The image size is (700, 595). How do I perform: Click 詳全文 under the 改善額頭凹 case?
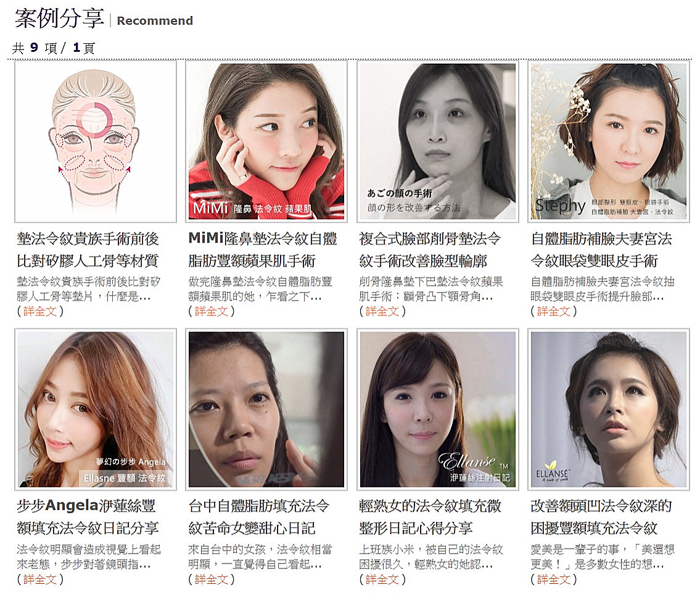click(554, 580)
